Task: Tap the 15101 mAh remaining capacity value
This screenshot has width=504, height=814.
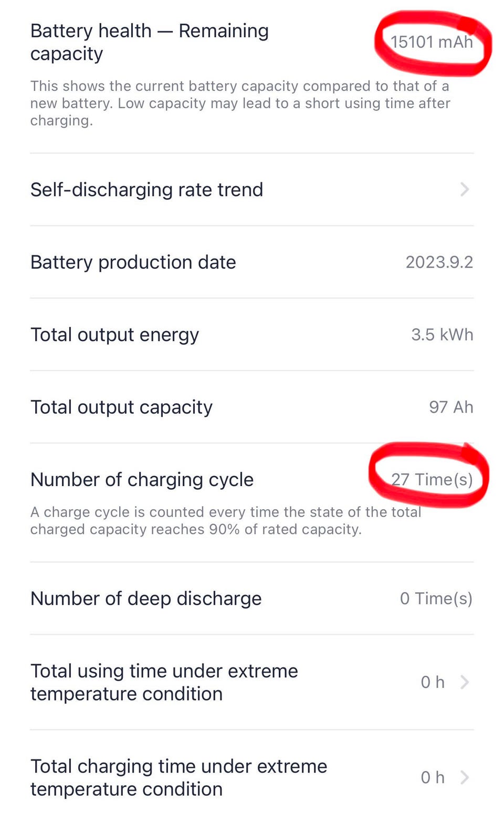Action: pyautogui.click(x=432, y=42)
